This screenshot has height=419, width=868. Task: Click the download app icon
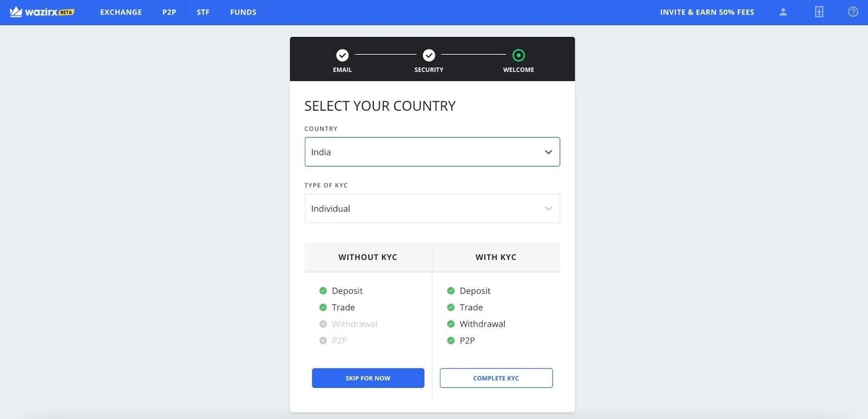tap(819, 12)
